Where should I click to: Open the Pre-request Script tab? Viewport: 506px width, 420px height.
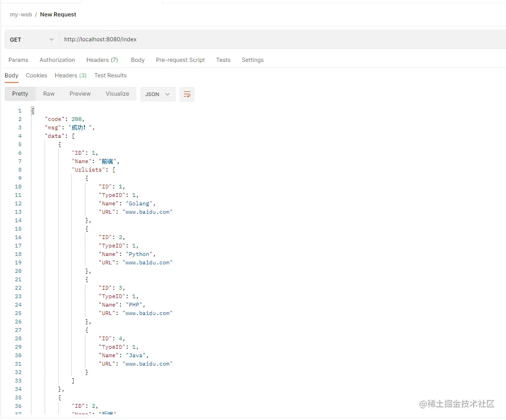(x=181, y=60)
